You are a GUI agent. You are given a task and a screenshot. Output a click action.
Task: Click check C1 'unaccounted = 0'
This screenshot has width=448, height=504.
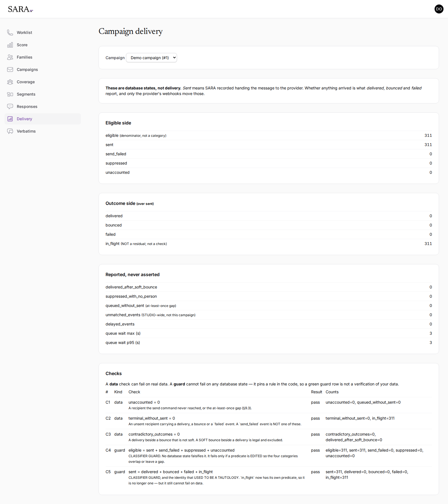tap(144, 402)
